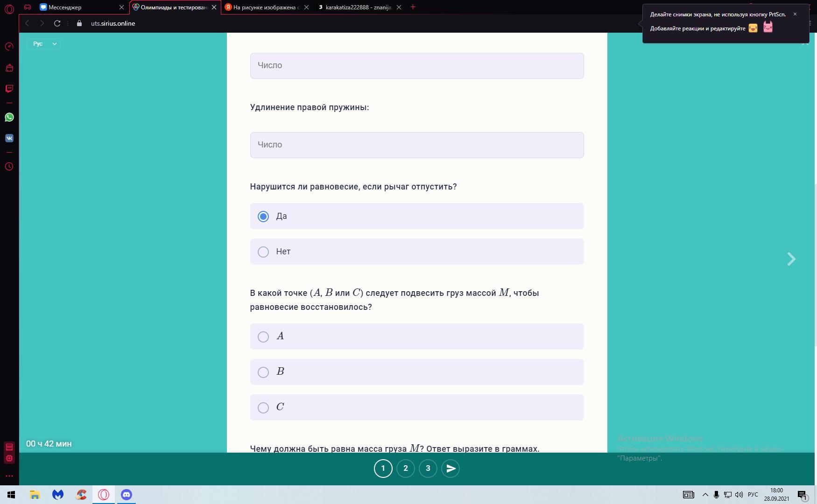Viewport: 817px width, 504px height.
Task: Click the question 'Нарушится ли равновесие' text
Action: [x=353, y=187]
